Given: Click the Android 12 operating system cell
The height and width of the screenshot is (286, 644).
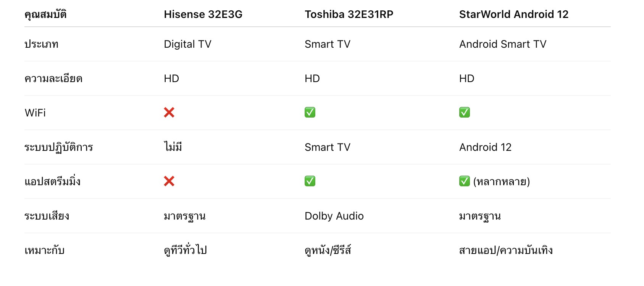Looking at the screenshot, I should click(485, 147).
